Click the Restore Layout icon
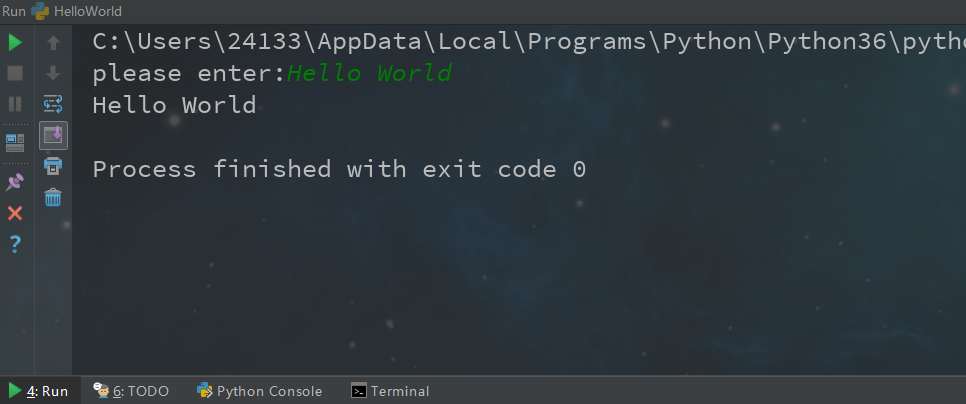 [x=15, y=142]
